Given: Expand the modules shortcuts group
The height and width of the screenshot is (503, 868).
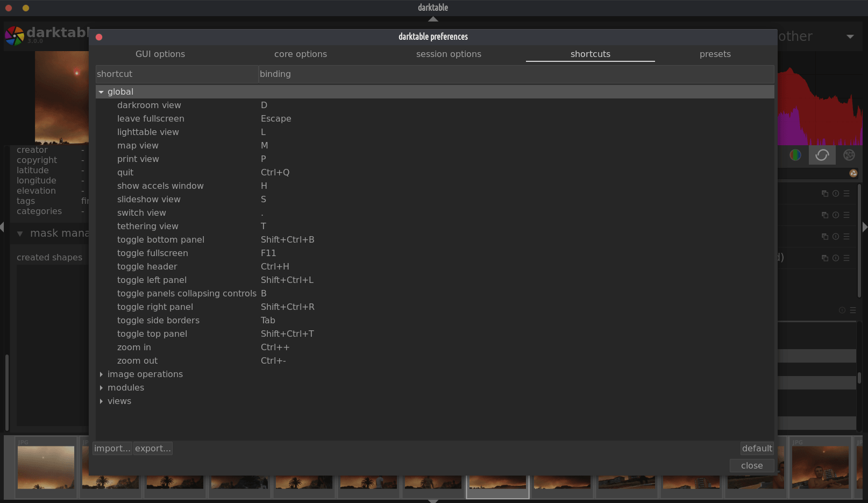Looking at the screenshot, I should click(101, 388).
